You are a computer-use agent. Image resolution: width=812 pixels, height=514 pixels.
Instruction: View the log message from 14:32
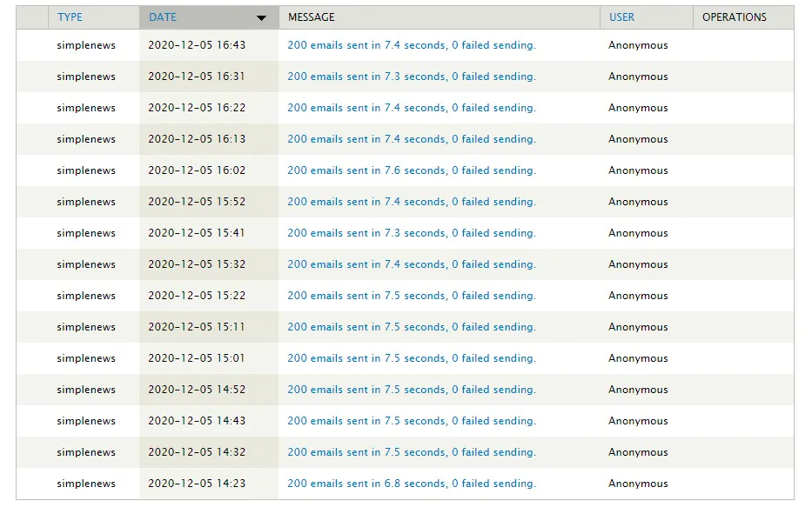(x=411, y=452)
